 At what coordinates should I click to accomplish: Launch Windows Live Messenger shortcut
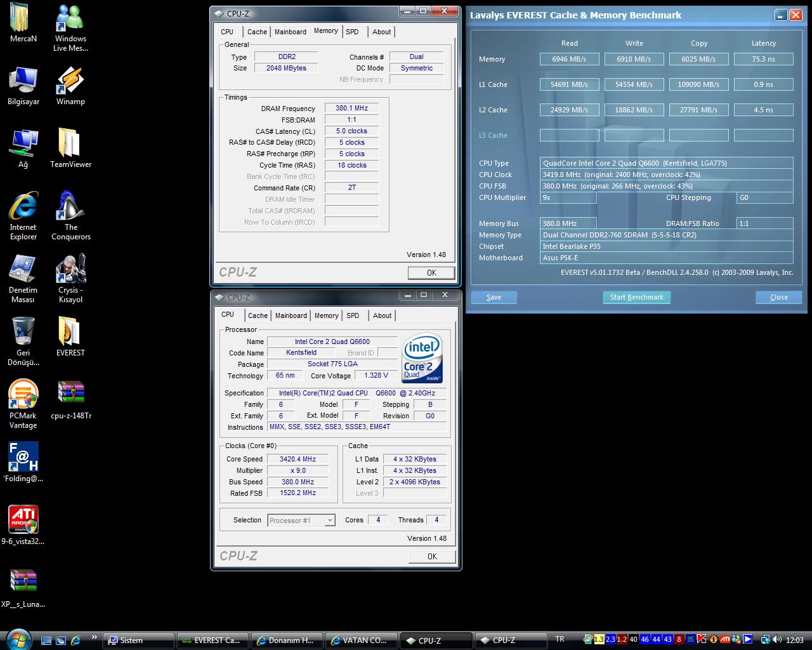(x=70, y=28)
